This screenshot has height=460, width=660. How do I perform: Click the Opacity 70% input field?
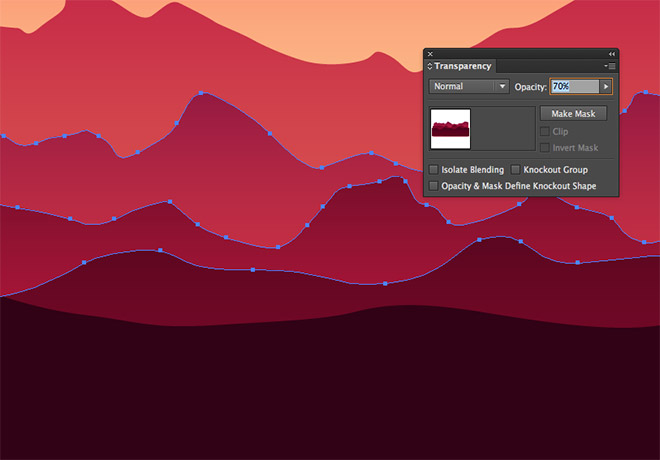click(x=575, y=86)
